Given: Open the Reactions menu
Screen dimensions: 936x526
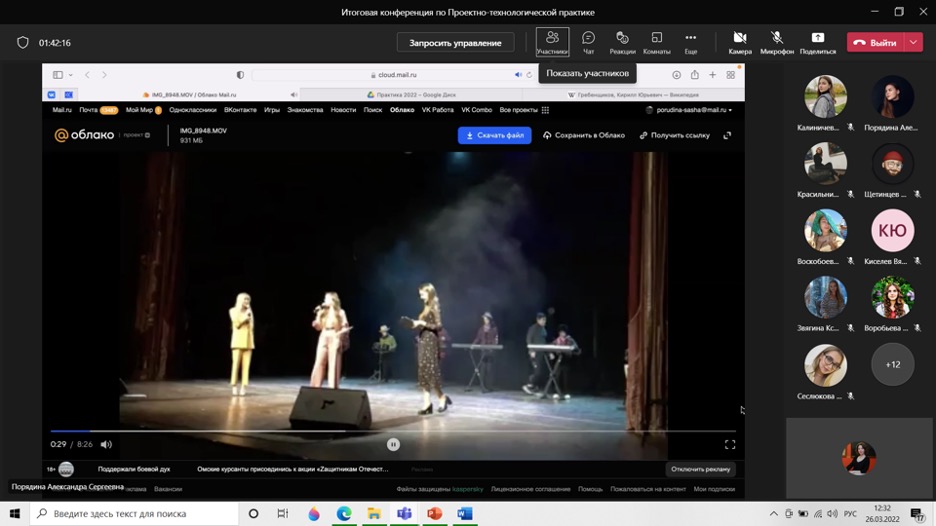Looking at the screenshot, I should coord(622,42).
